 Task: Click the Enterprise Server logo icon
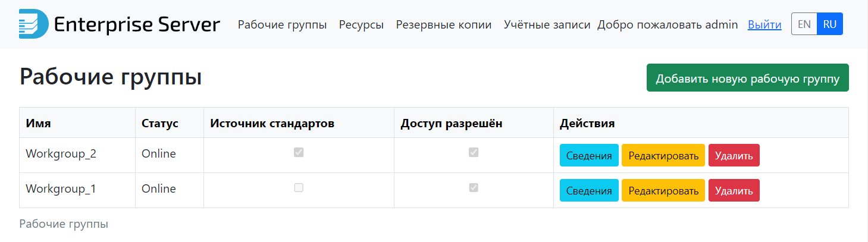pos(33,24)
